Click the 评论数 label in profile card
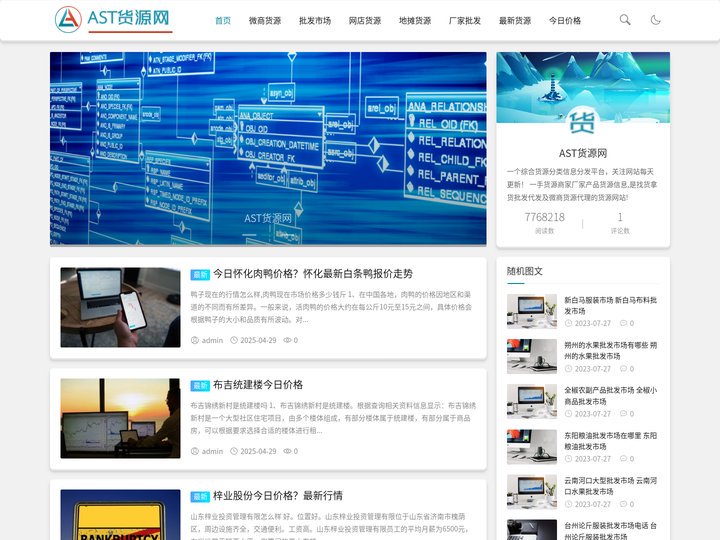 click(x=620, y=231)
